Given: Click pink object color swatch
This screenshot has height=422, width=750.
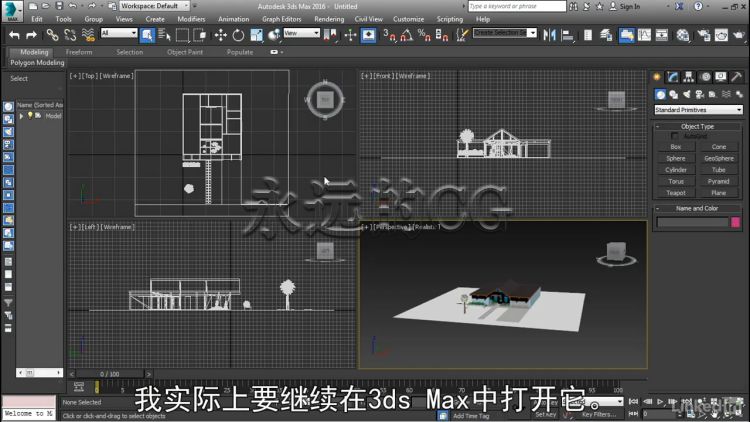Looking at the screenshot, I should (x=736, y=222).
